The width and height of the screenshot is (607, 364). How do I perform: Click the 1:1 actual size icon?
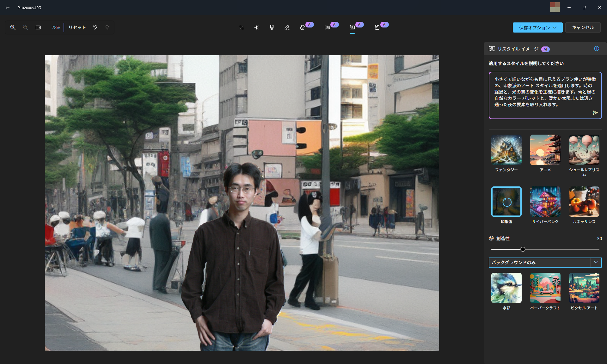tap(38, 27)
